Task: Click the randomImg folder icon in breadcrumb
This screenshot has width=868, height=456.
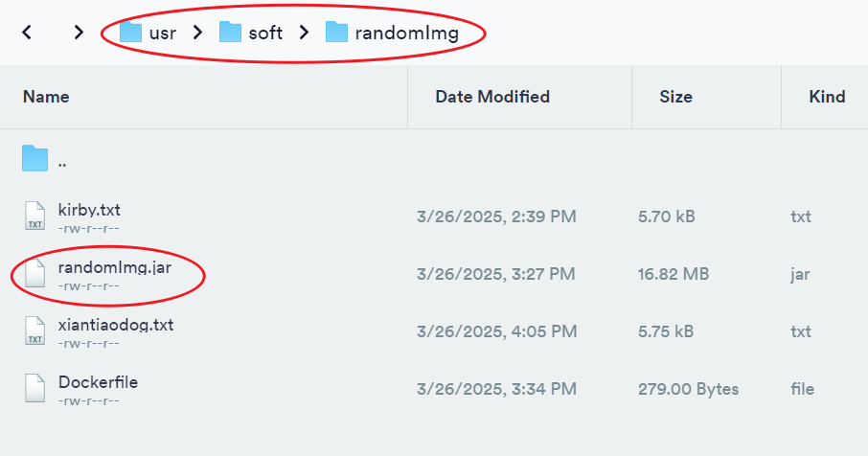Action: [336, 33]
